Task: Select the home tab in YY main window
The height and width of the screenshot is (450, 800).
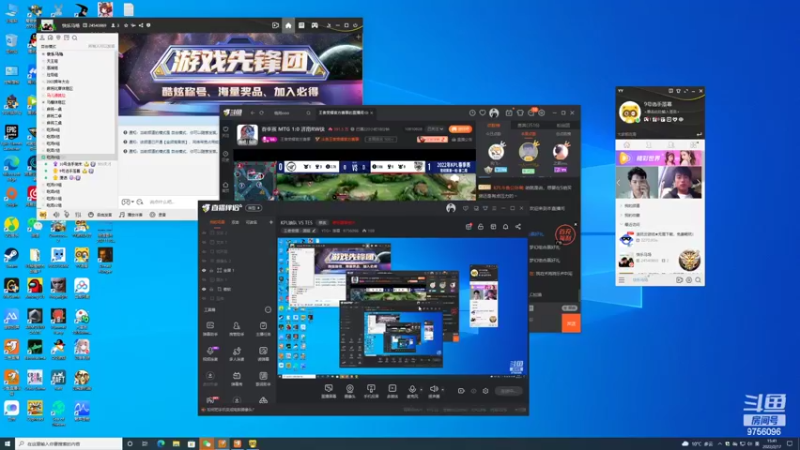Action: [627, 145]
